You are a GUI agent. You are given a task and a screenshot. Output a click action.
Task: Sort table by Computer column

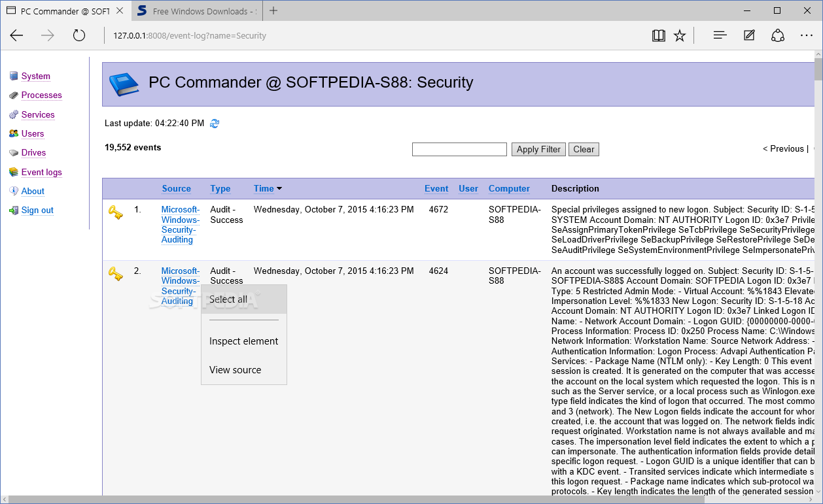point(509,189)
